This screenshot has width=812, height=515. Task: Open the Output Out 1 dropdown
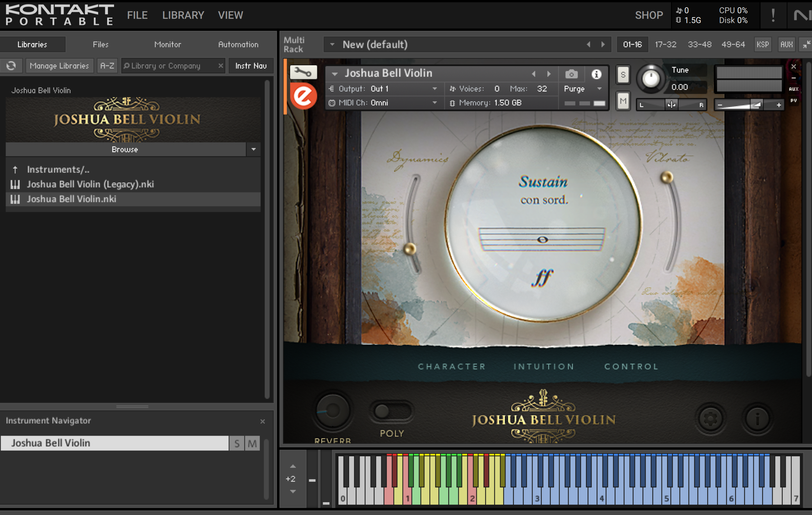[435, 89]
